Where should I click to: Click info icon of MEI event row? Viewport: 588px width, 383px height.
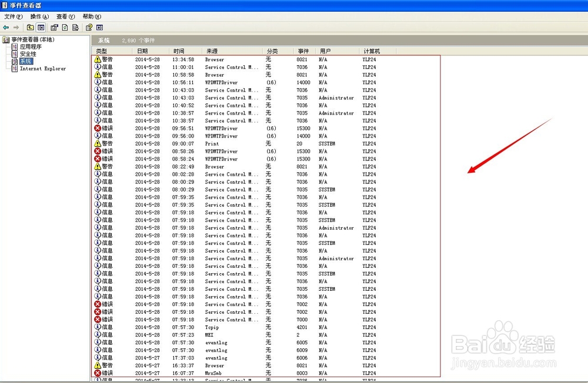click(98, 335)
